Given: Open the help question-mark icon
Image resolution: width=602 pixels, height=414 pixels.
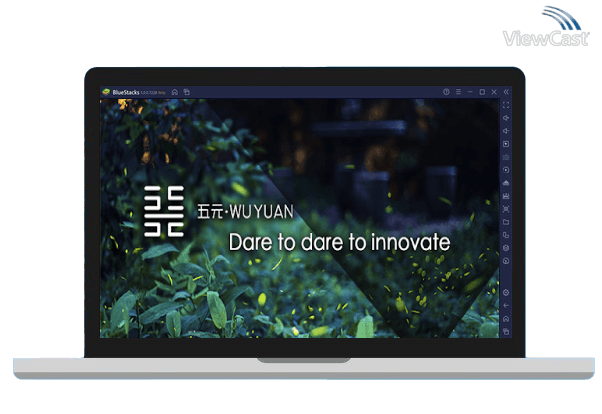Looking at the screenshot, I should point(446,92).
